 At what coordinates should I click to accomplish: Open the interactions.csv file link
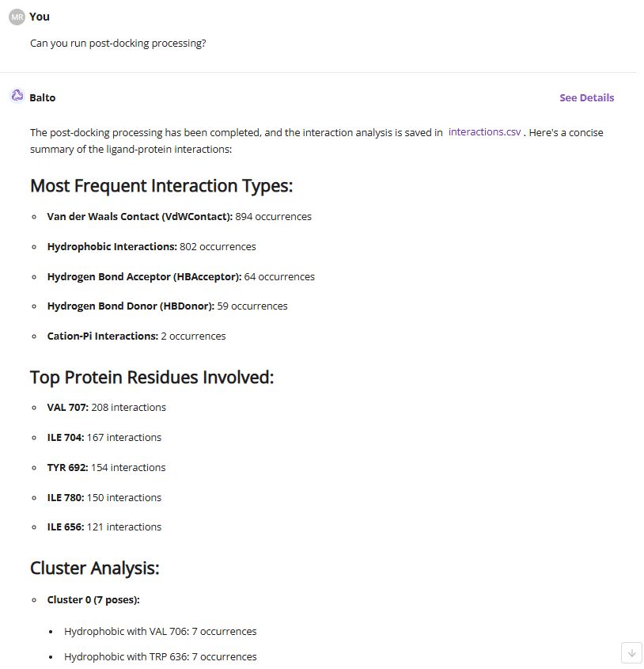click(484, 132)
